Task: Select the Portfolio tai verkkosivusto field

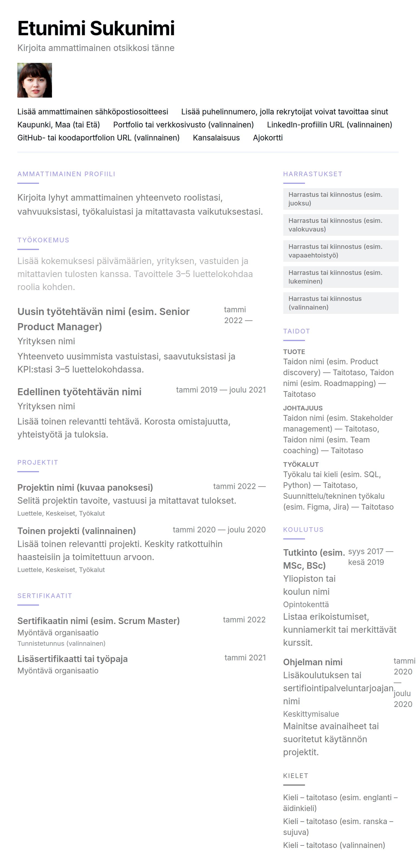Action: [183, 125]
